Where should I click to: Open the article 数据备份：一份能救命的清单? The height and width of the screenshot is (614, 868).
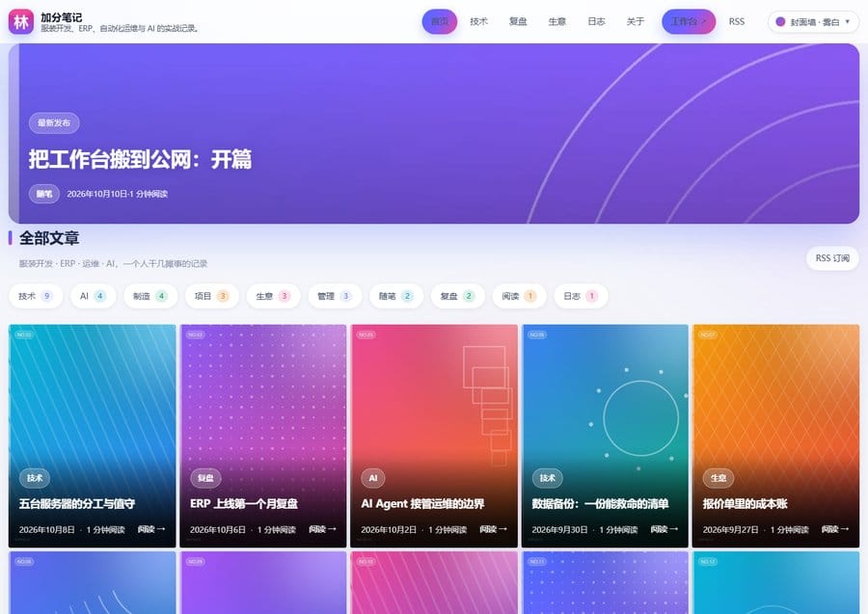click(x=600, y=504)
